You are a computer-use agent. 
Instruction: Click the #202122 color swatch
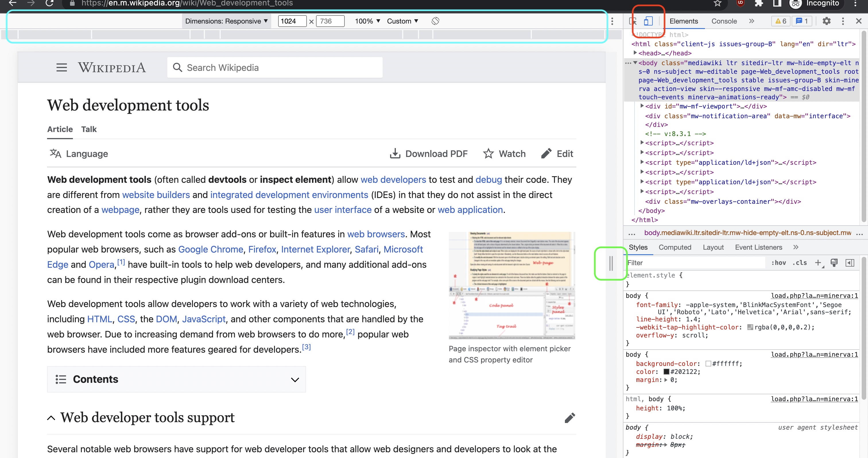(x=666, y=372)
